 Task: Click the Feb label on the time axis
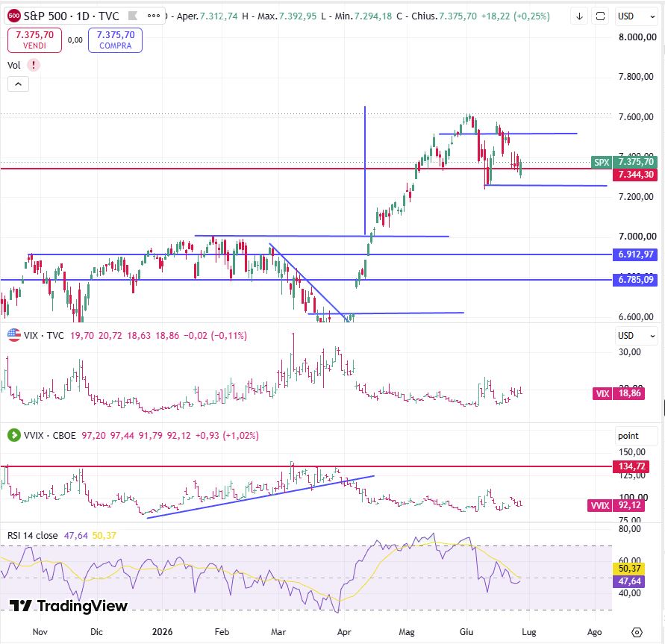[222, 632]
